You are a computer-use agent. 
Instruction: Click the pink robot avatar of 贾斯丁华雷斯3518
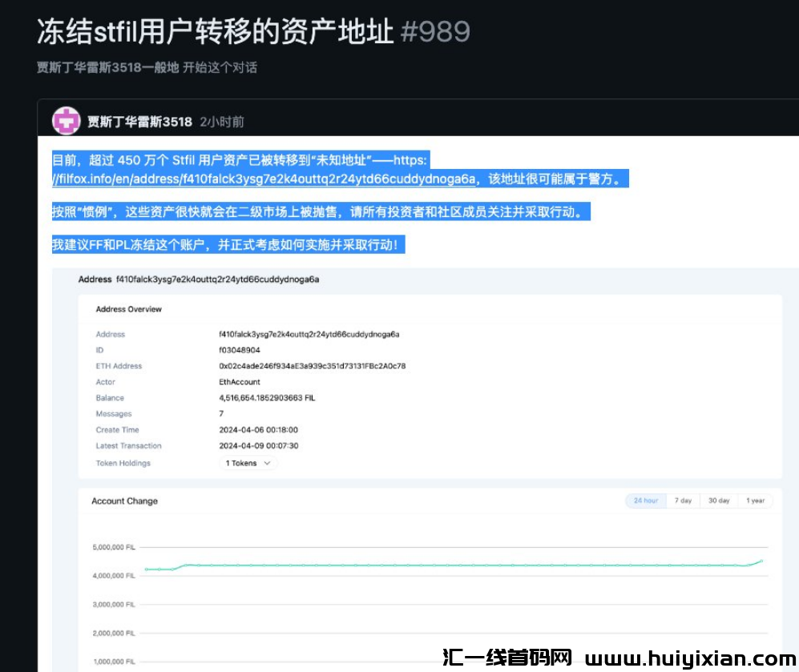[65, 121]
